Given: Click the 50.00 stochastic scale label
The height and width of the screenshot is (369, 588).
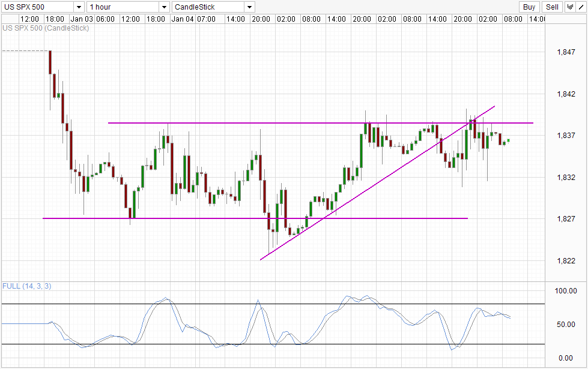Looking at the screenshot, I should [x=566, y=325].
